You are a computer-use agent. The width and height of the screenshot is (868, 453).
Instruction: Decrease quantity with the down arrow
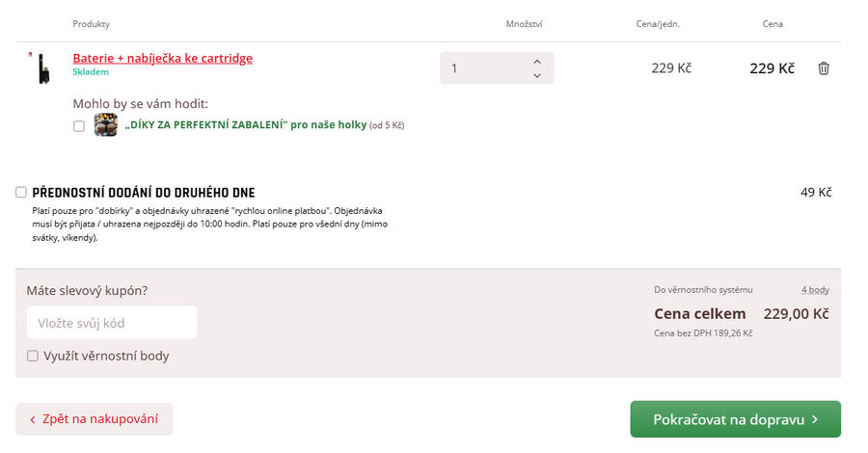click(x=537, y=76)
